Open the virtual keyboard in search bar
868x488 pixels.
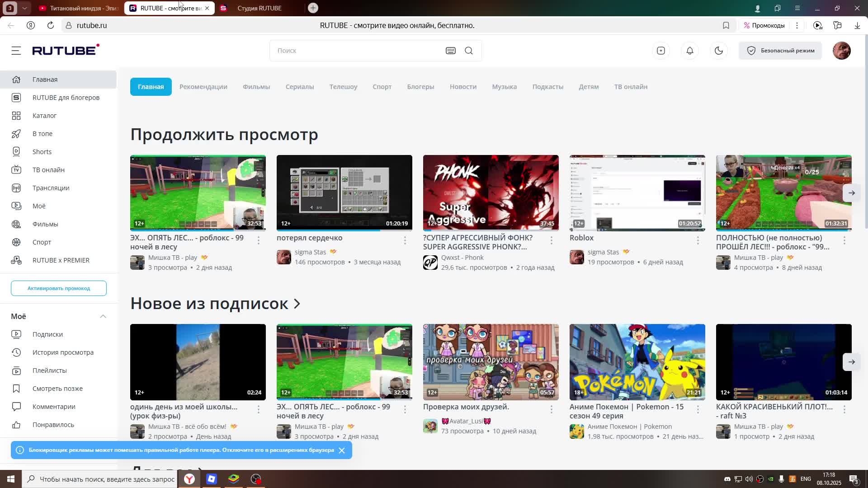[x=450, y=51]
